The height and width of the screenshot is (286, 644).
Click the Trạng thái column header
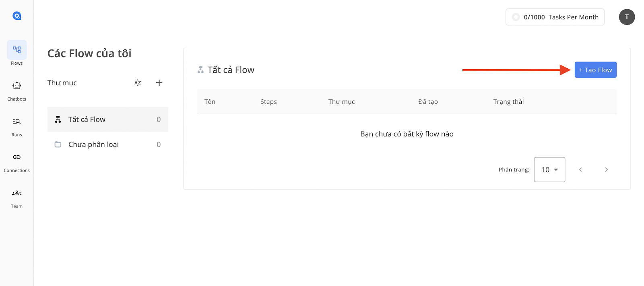point(508,102)
